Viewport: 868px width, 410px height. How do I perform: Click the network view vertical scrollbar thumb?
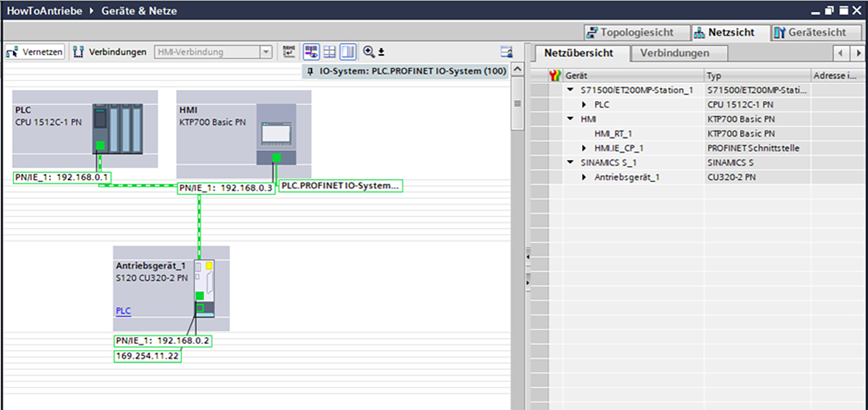[518, 103]
